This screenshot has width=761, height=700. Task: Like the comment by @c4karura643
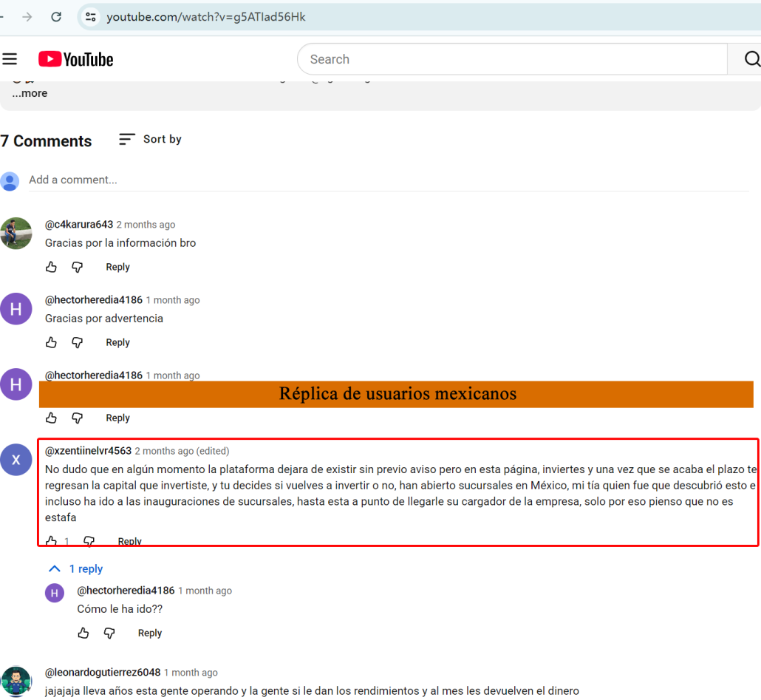coord(51,267)
